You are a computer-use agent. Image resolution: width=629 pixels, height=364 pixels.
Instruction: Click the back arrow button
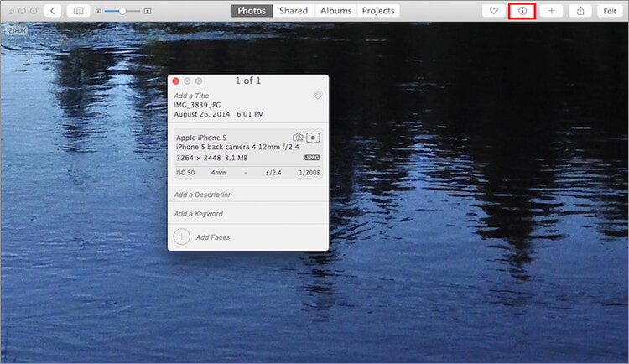coord(53,11)
